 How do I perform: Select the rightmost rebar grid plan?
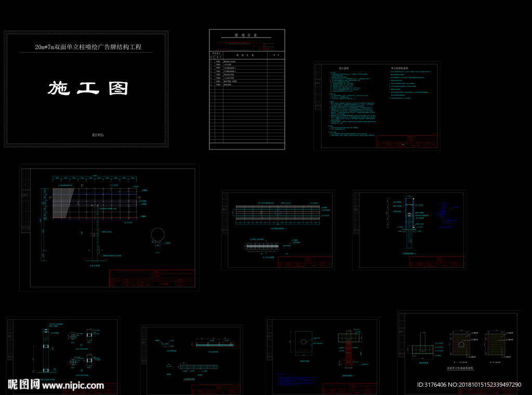pos(497,344)
